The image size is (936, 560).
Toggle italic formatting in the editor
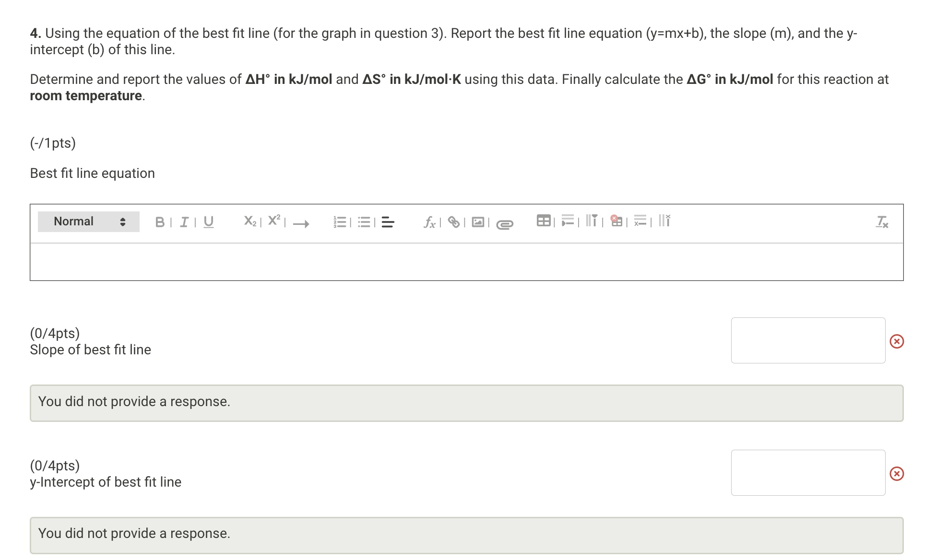pos(184,221)
